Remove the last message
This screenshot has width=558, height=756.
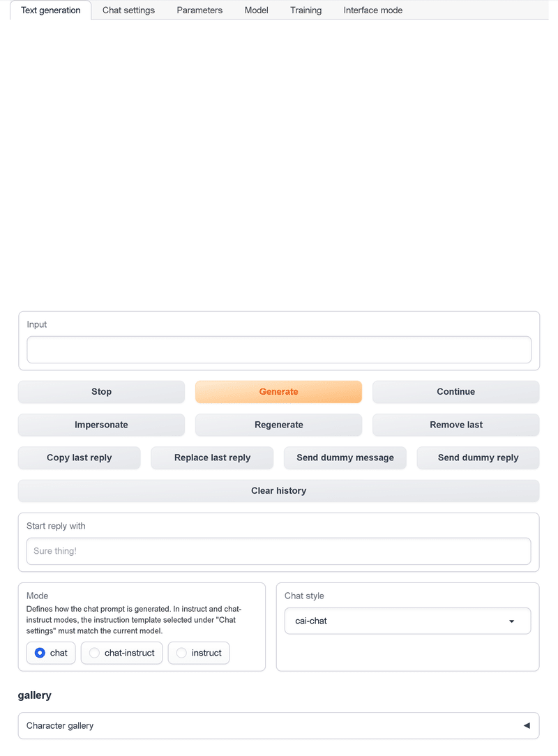455,425
